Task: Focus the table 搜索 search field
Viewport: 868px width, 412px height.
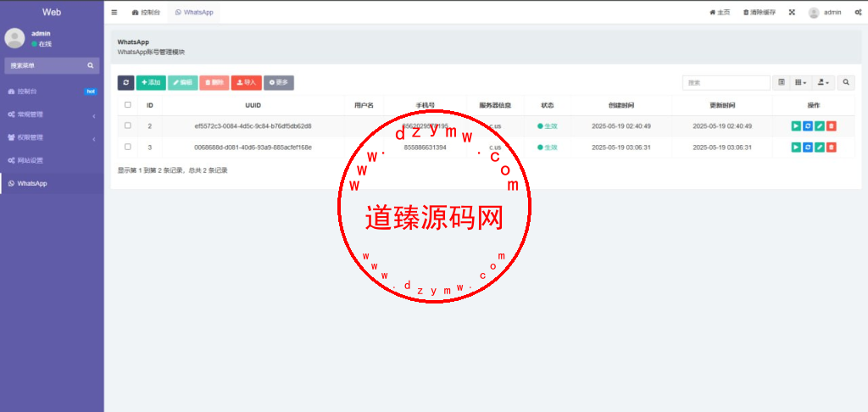Action: coord(726,82)
